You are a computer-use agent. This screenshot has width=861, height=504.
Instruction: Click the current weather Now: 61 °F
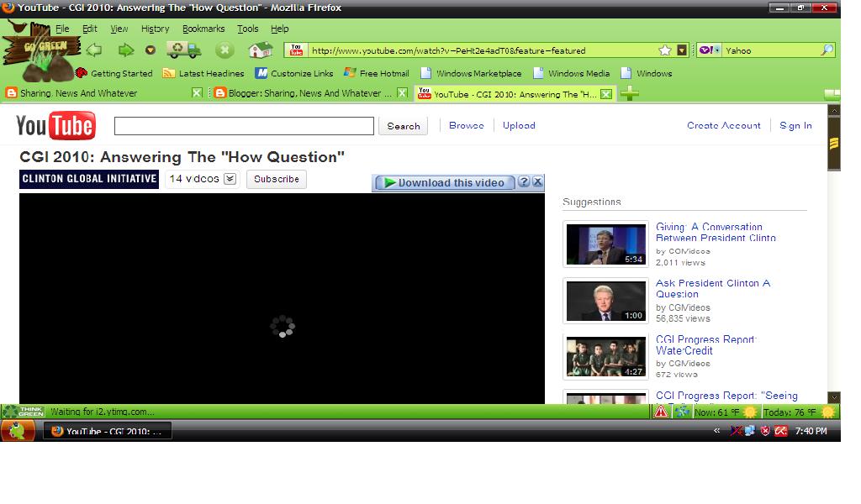pos(725,412)
